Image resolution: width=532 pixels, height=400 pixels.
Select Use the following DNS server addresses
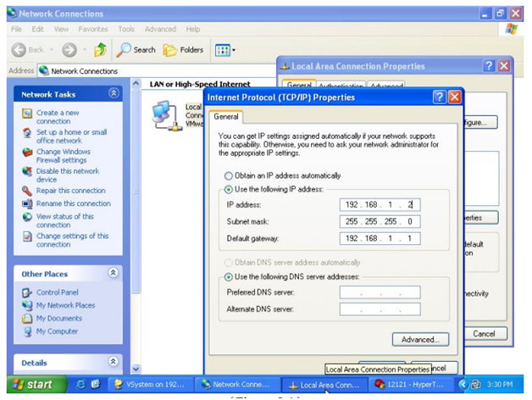tap(229, 277)
